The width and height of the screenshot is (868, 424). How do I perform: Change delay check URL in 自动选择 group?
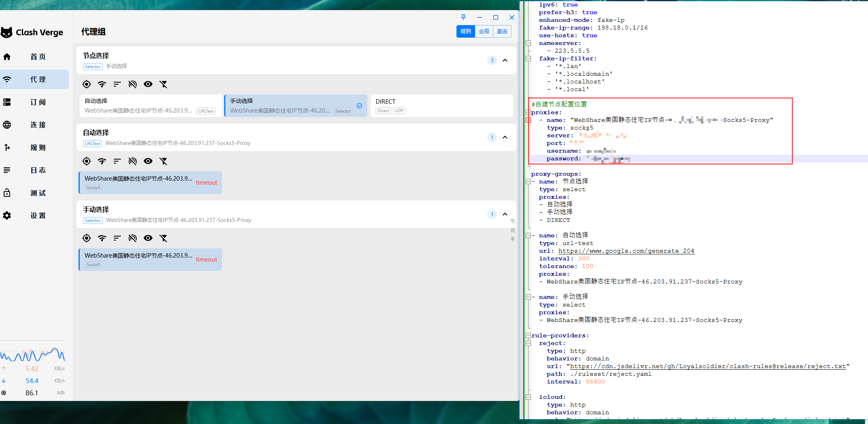coord(133,161)
